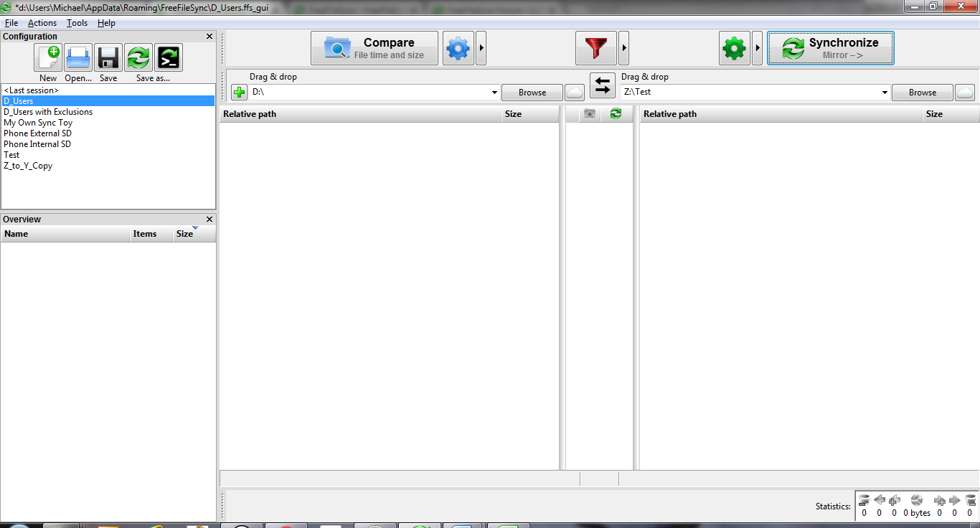
Task: Open the Z:\Test folder path history dropdown
Action: pos(884,93)
